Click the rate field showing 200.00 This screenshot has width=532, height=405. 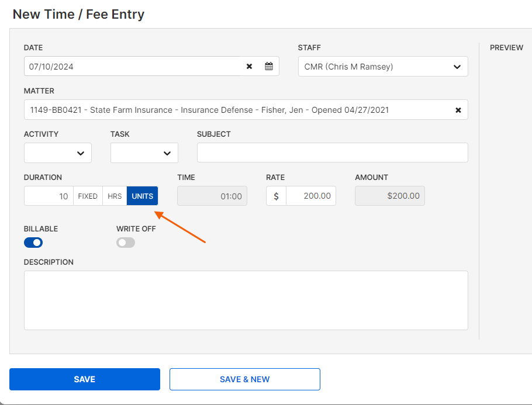coord(311,196)
